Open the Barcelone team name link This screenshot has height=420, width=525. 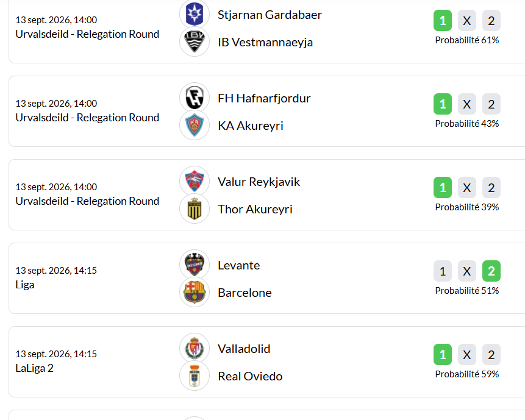coord(245,293)
